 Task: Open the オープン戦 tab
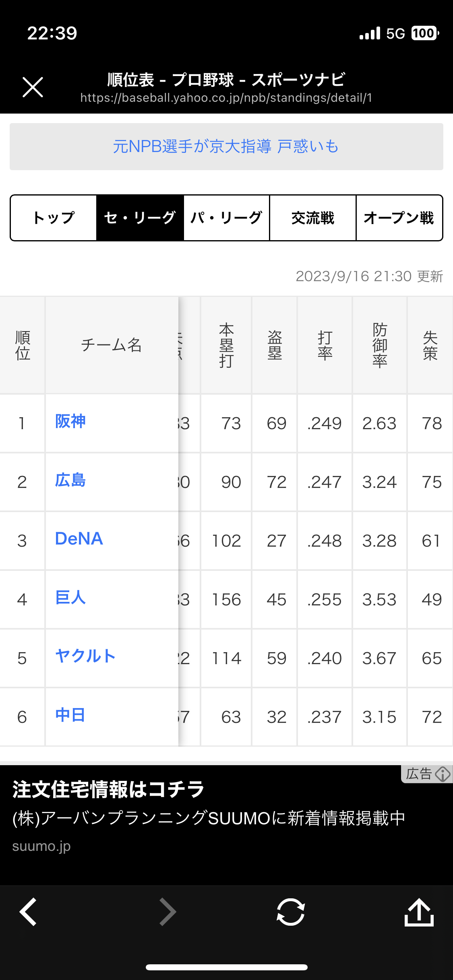(x=399, y=218)
